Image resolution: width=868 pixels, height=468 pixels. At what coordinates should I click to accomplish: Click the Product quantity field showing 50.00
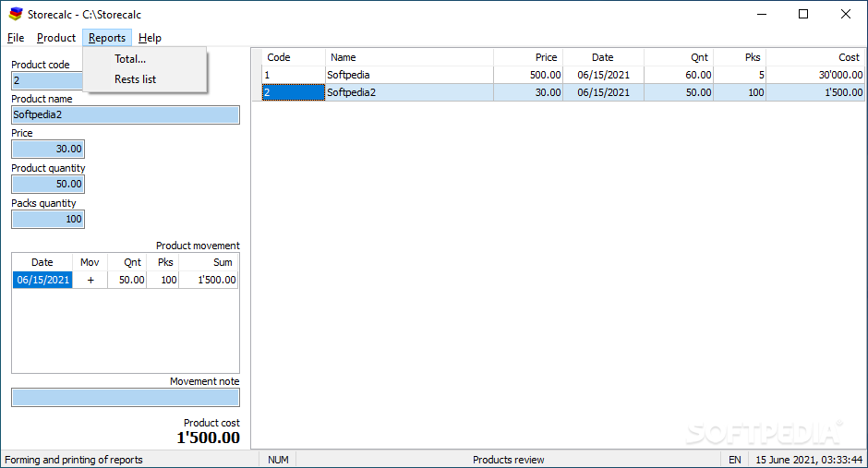48,185
